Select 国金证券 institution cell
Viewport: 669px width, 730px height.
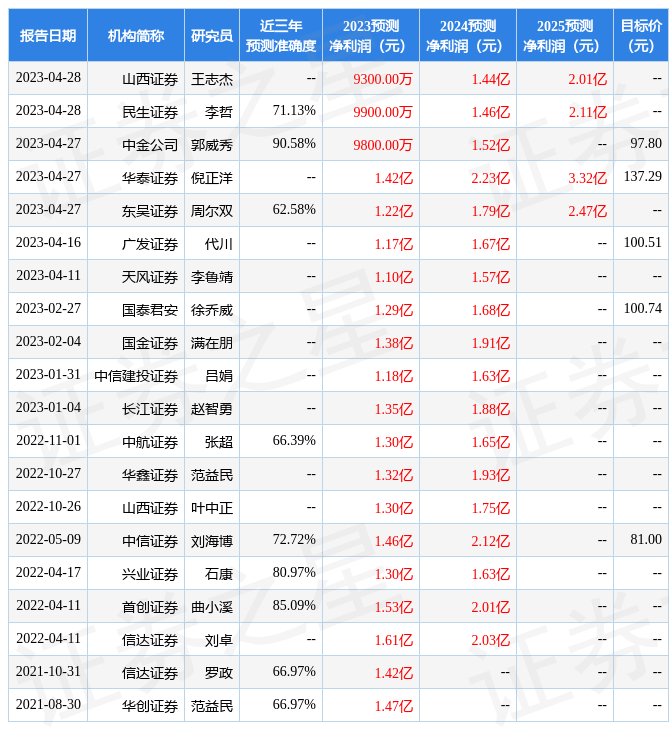click(135, 343)
